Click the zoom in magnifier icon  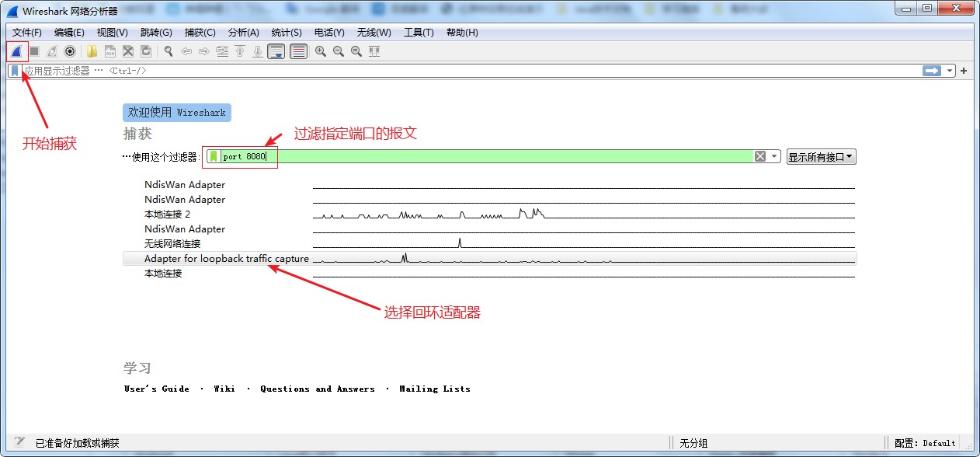[321, 51]
